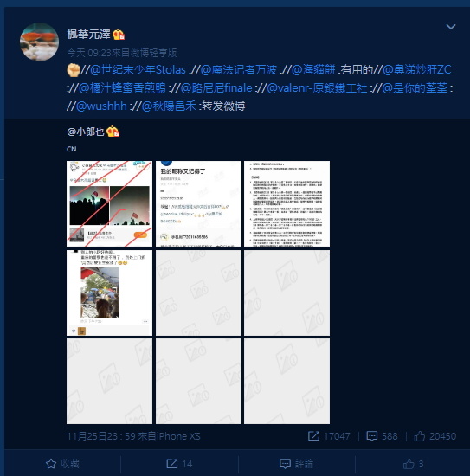Click the 收藏 star favorite button
Image resolution: width=470 pixels, height=476 pixels.
pos(62,464)
